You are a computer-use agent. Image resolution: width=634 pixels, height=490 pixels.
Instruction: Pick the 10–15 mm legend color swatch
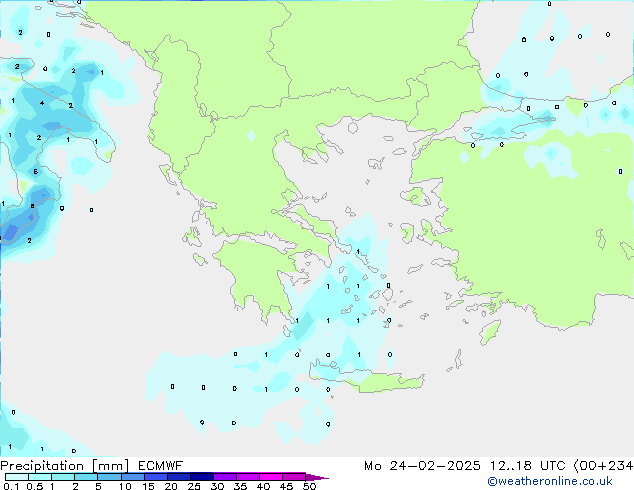click(x=132, y=477)
